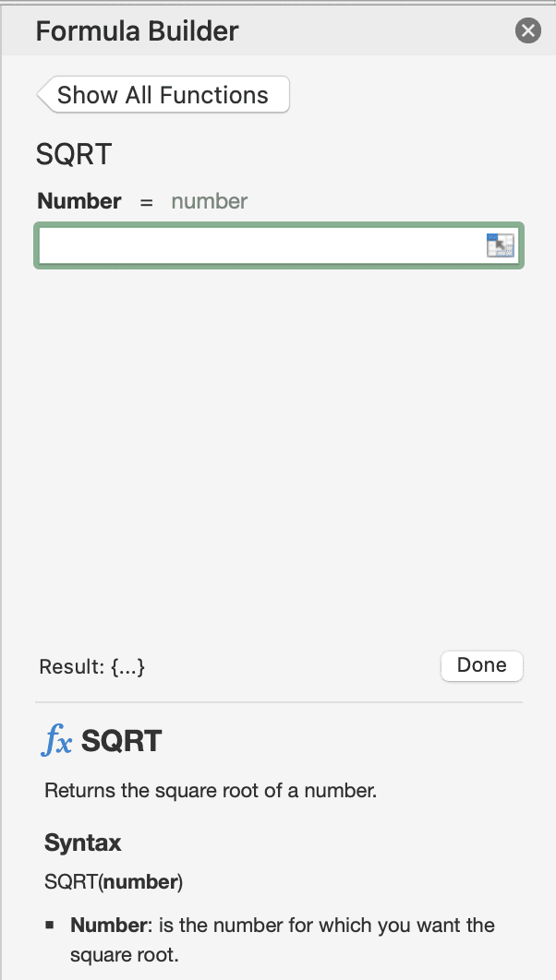
Task: Select the Result: {...} display
Action: coord(91,665)
